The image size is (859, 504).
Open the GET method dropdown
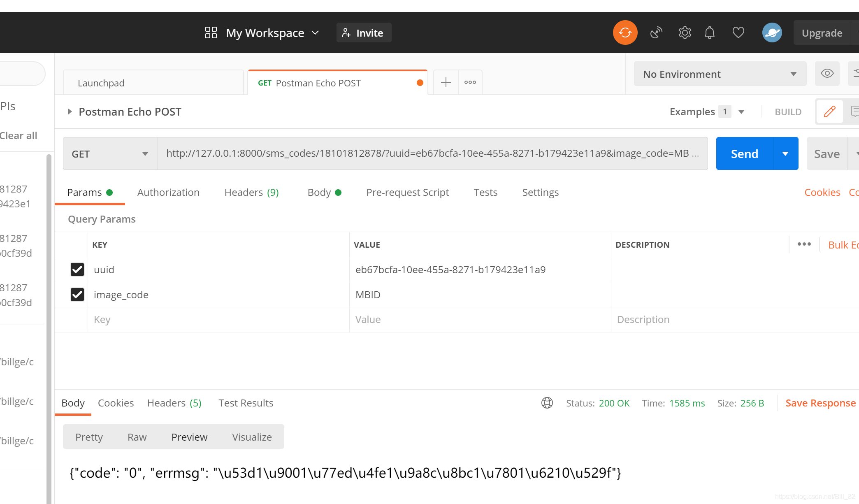point(110,153)
